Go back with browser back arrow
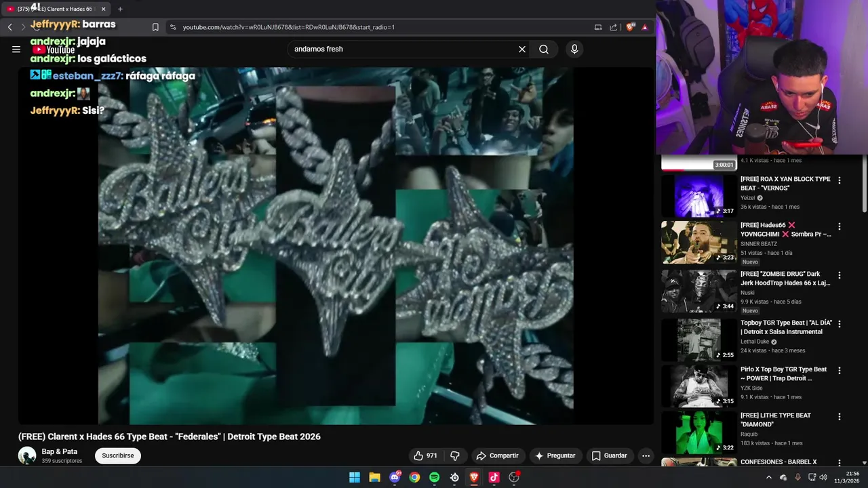Viewport: 868px width, 488px height. (x=10, y=27)
